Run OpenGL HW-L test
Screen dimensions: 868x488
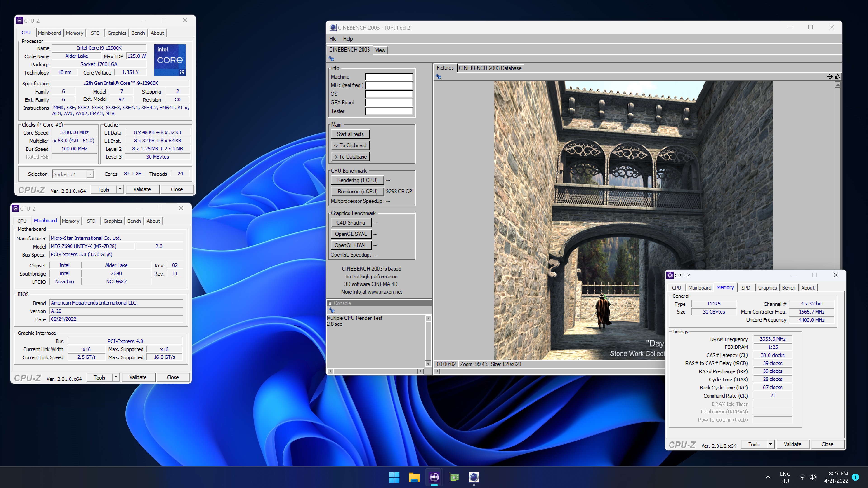(x=351, y=245)
